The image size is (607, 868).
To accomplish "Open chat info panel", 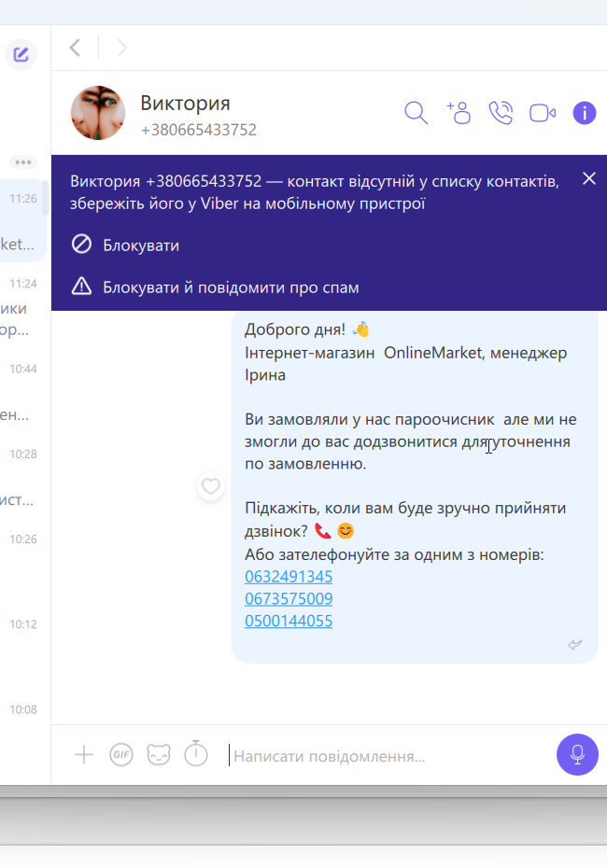I will tap(585, 113).
